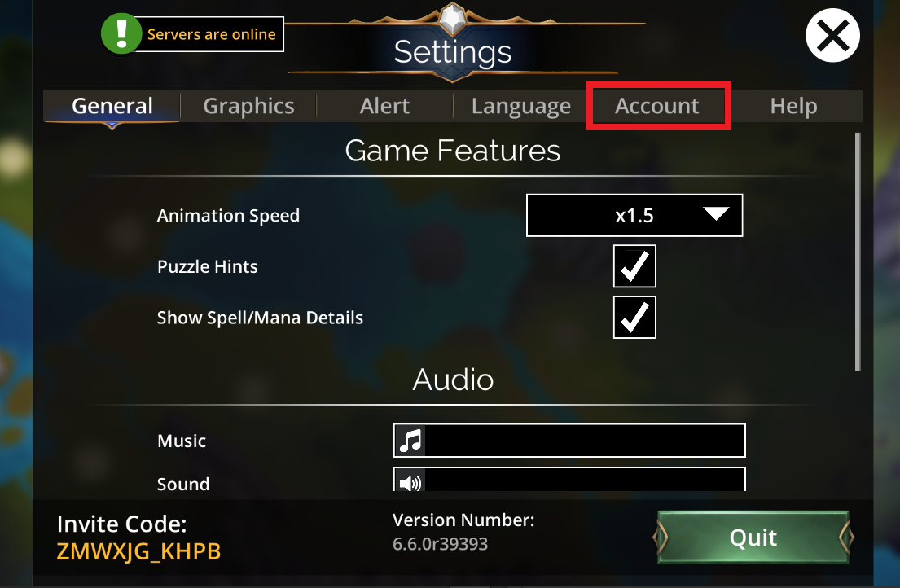Open the x1.5 animation speed combo box
The width and height of the screenshot is (900, 588).
[634, 215]
